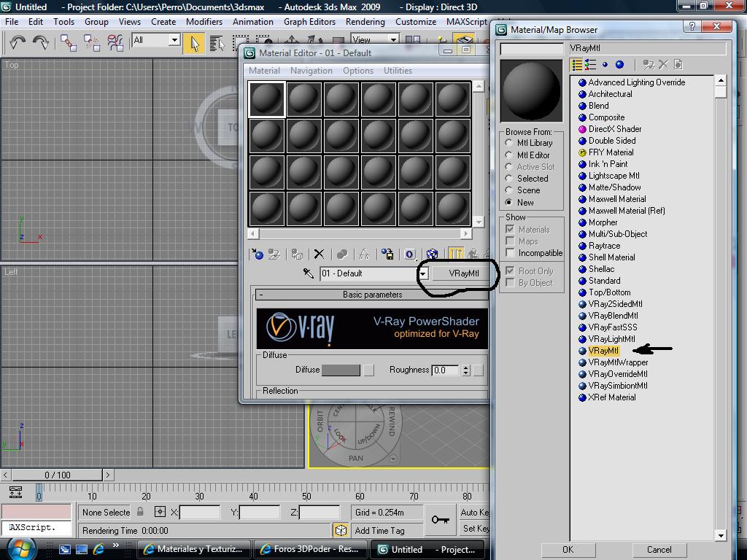Click the Diffuse map slot button

coord(368,370)
